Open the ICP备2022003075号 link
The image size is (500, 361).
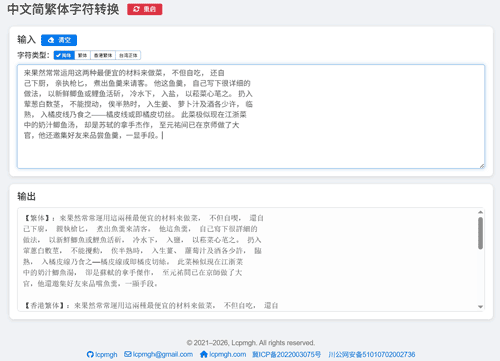tap(287, 354)
